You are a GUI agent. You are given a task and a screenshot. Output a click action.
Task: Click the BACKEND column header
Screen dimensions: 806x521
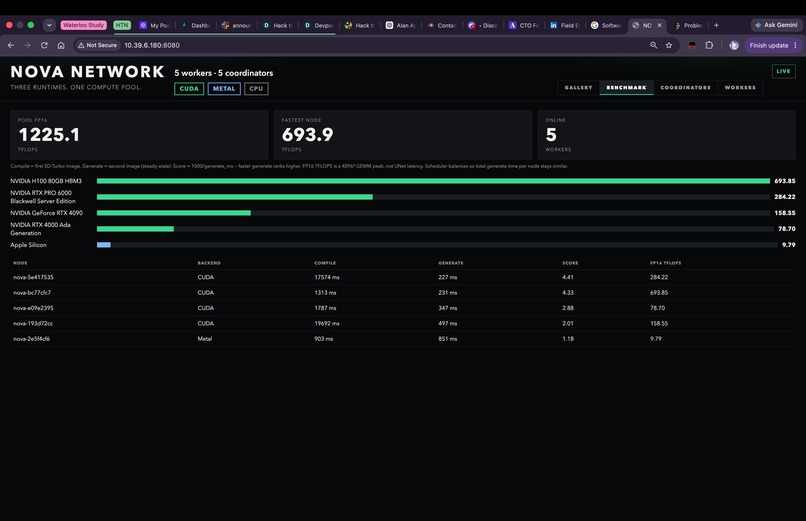pyautogui.click(x=209, y=263)
